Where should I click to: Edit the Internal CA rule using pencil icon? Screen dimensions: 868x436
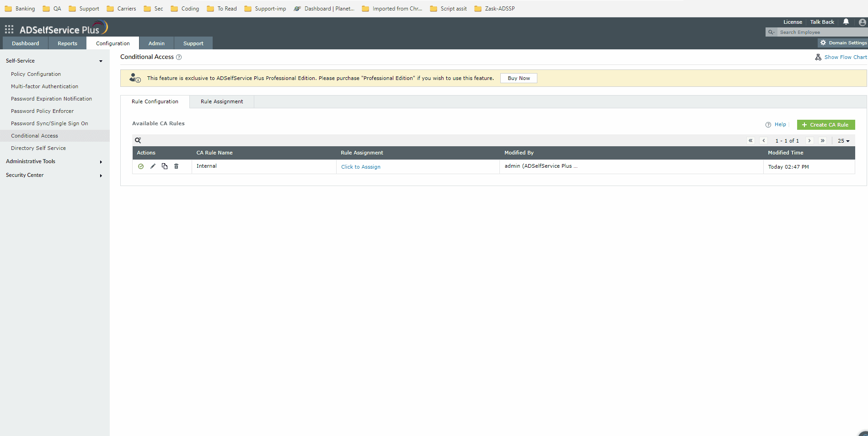(153, 166)
